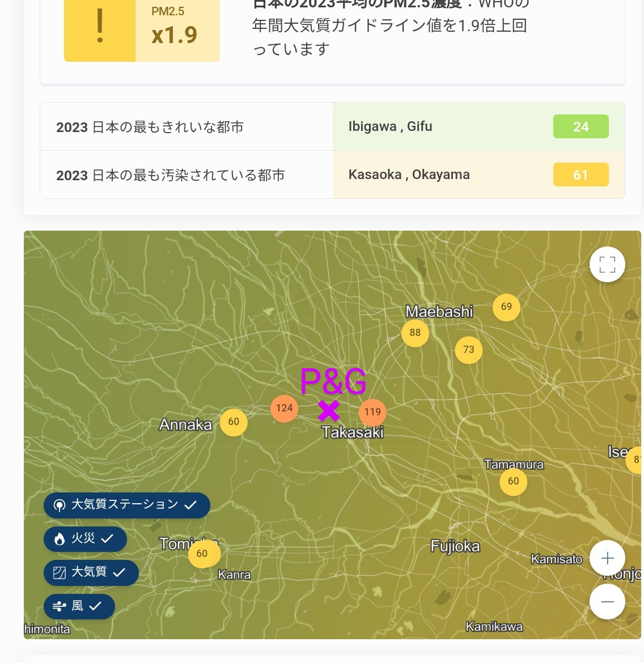Image resolution: width=644 pixels, height=663 pixels.
Task: Zoom in the map with plus button
Action: coord(607,558)
